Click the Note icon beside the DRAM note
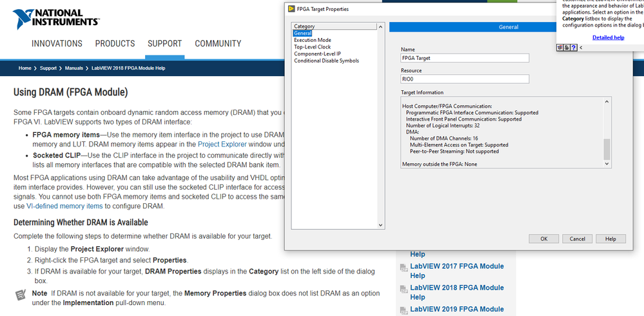644x316 pixels. 20,295
